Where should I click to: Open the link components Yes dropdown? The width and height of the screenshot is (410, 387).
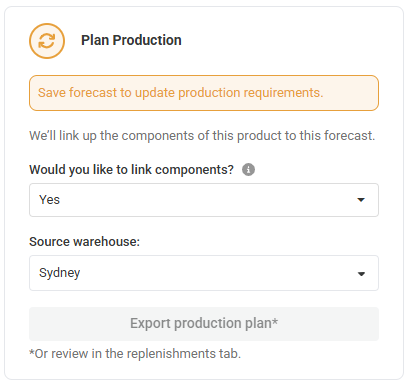coord(204,200)
